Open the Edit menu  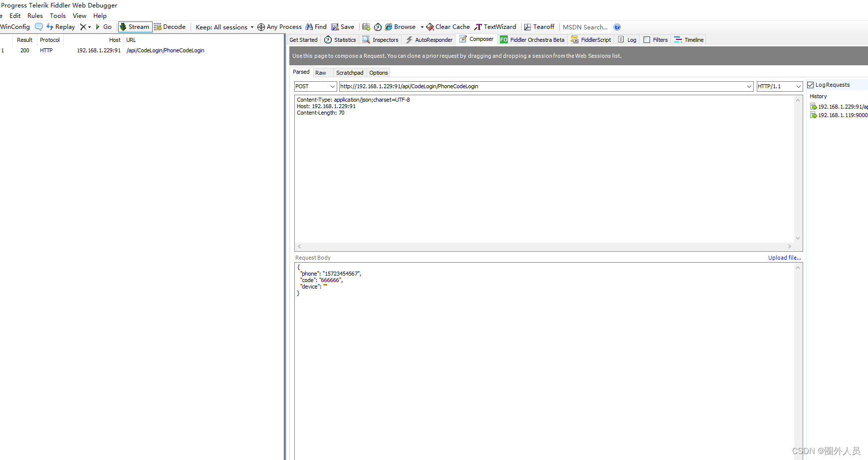click(15, 15)
